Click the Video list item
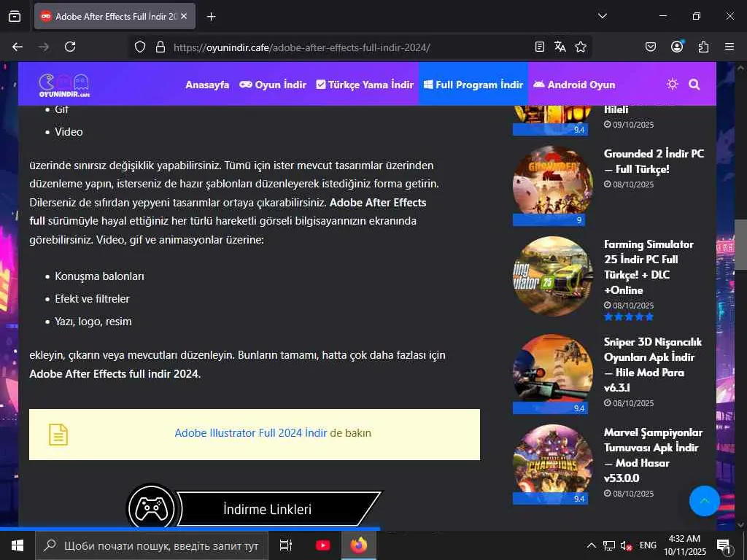The height and width of the screenshot is (560, 747). point(69,132)
